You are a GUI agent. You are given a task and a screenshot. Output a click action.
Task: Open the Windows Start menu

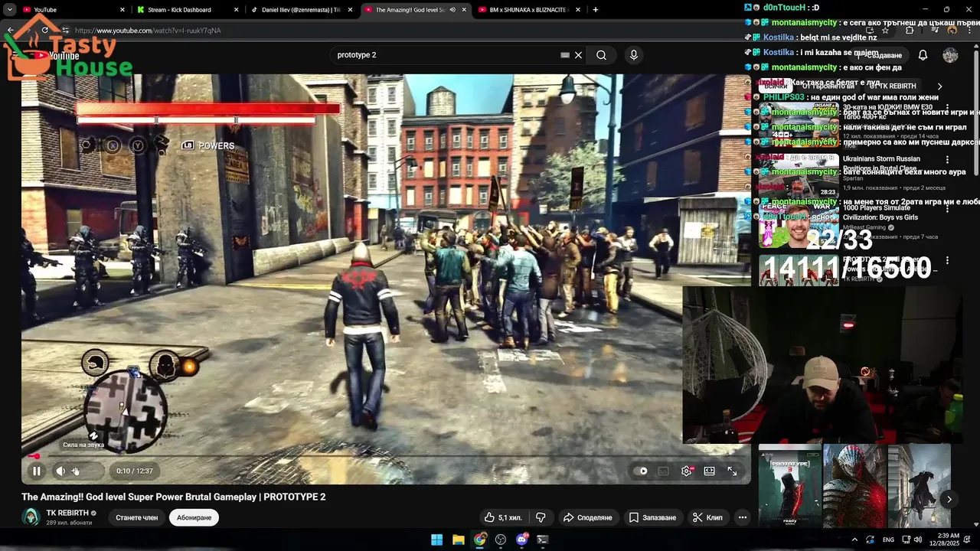coord(436,540)
